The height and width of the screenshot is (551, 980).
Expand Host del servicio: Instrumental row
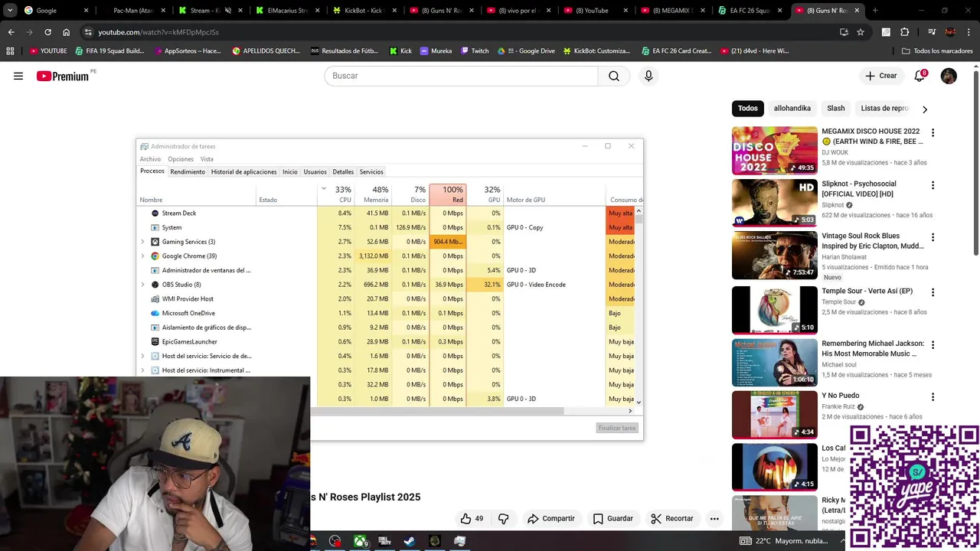click(x=142, y=370)
